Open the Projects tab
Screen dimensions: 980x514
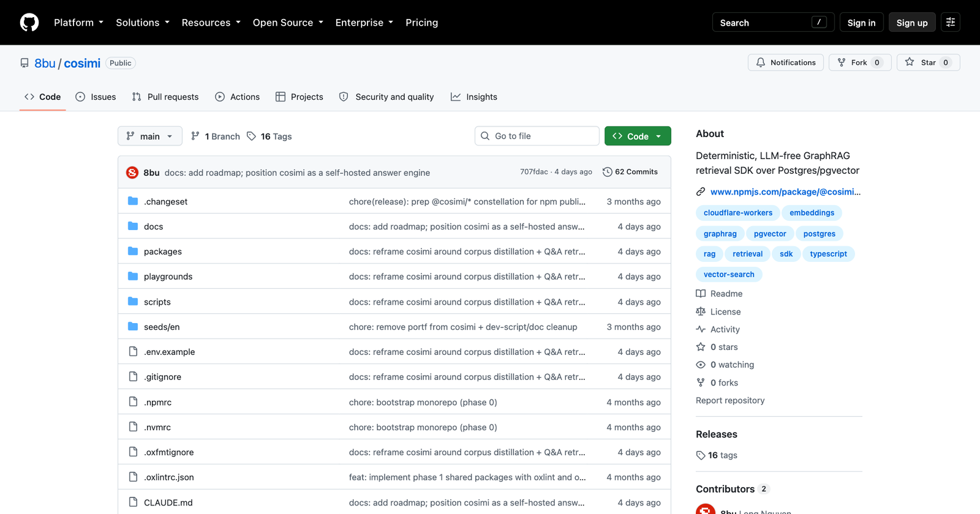point(300,97)
